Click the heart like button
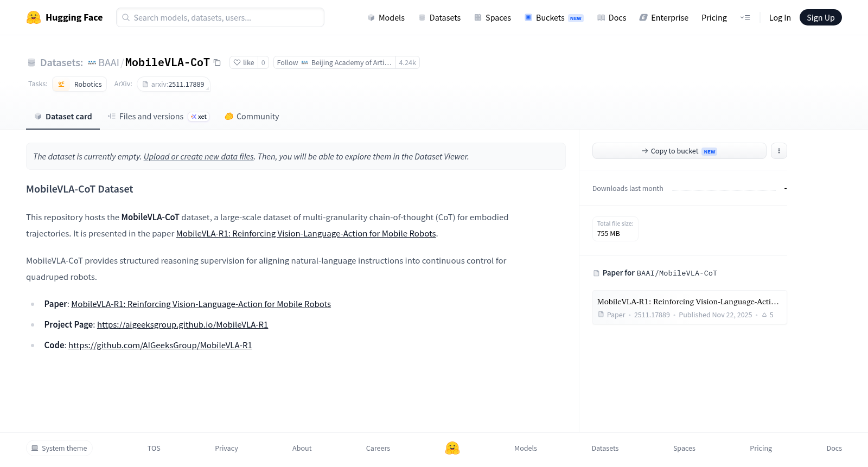868x467 pixels. tap(244, 62)
